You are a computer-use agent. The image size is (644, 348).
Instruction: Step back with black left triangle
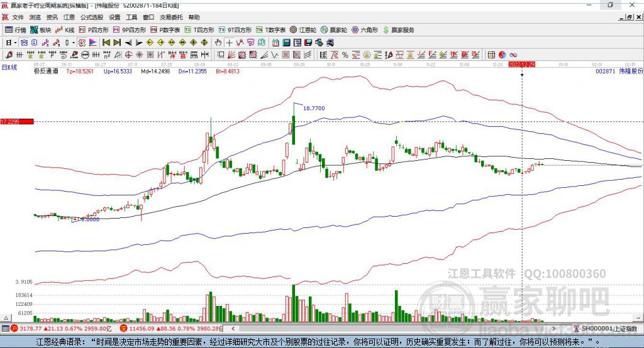point(128,43)
